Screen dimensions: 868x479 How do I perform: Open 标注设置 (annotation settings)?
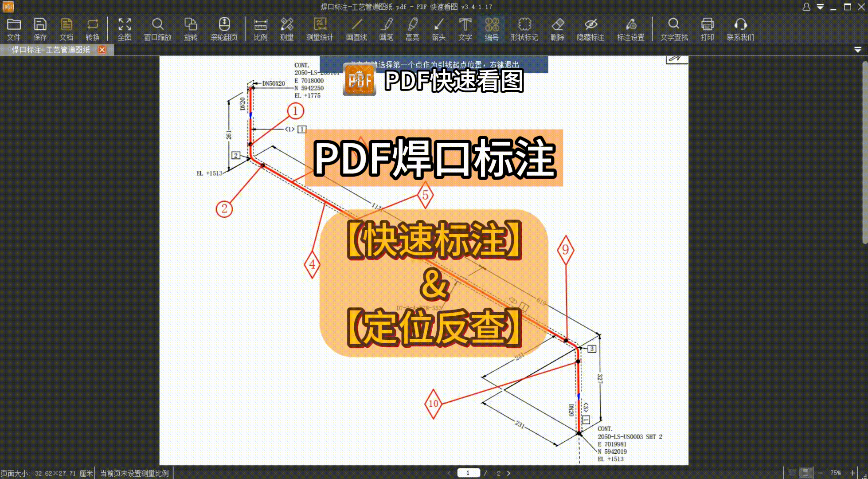(x=631, y=29)
